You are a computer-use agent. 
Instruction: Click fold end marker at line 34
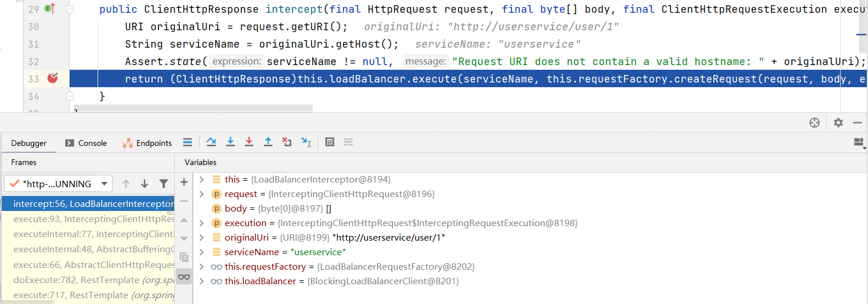tap(70, 95)
